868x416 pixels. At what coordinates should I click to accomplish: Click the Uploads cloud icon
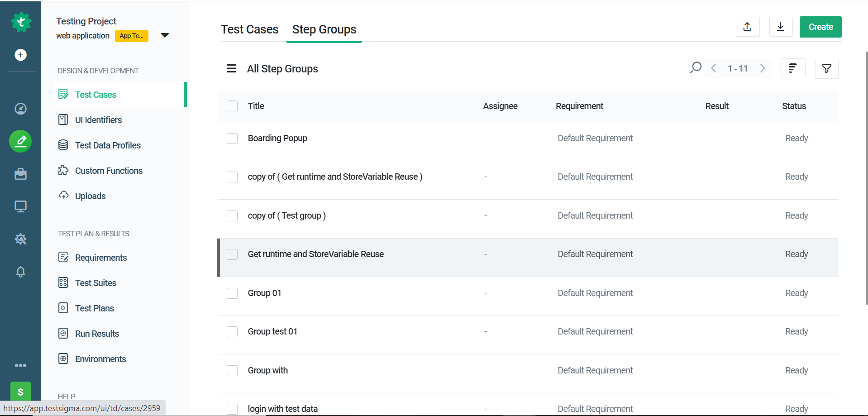pyautogui.click(x=64, y=195)
